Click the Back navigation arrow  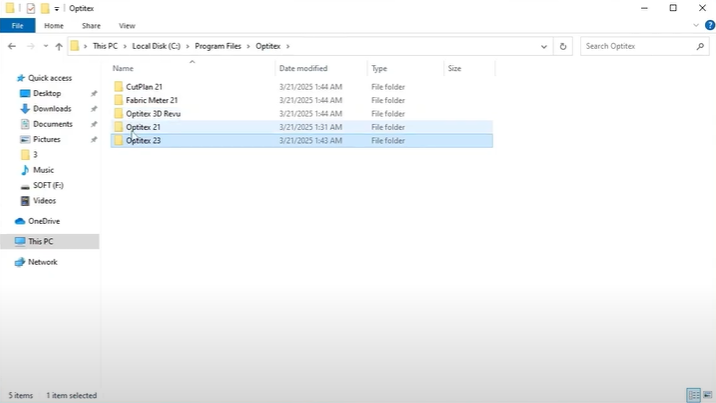11,46
